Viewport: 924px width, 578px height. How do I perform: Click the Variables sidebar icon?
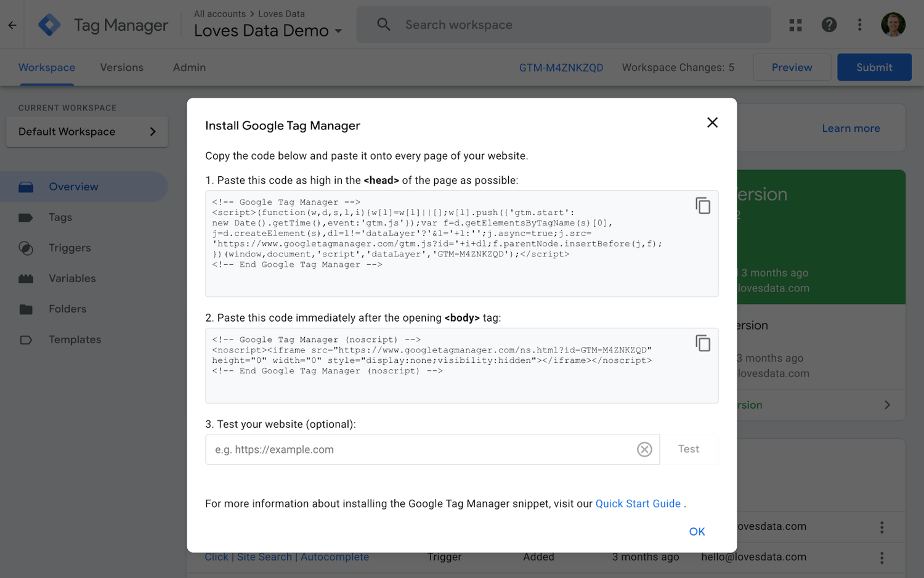(x=26, y=278)
